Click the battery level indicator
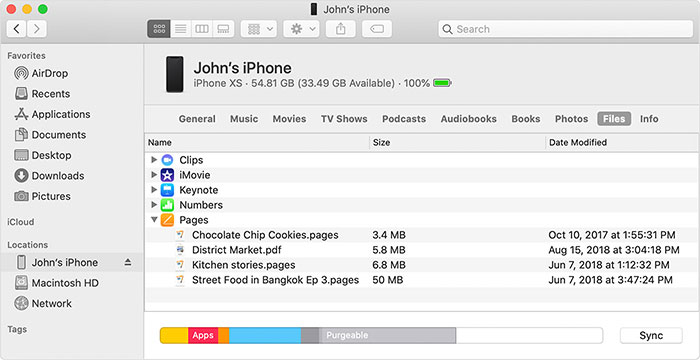700x360 pixels. pyautogui.click(x=442, y=83)
